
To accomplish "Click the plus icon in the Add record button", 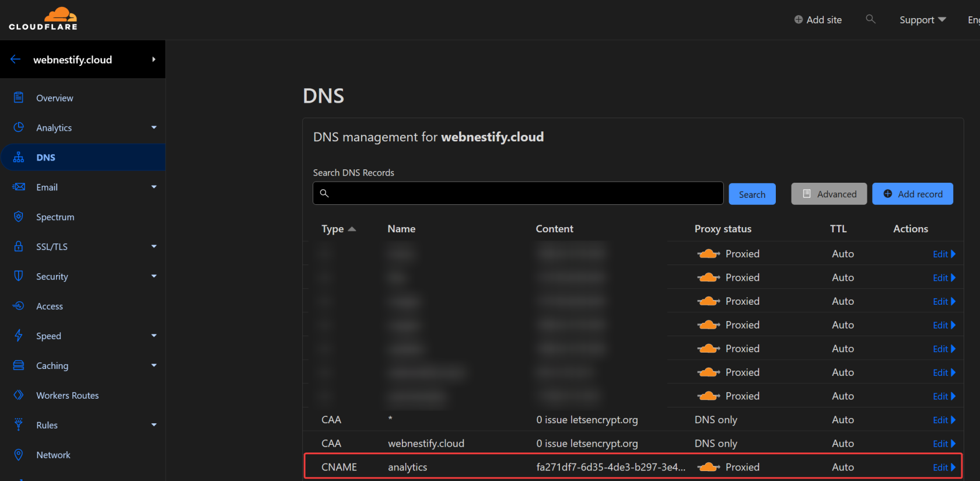I will 888,194.
